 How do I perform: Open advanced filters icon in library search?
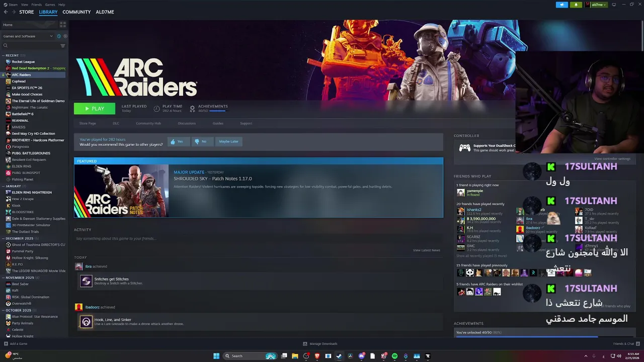click(63, 46)
